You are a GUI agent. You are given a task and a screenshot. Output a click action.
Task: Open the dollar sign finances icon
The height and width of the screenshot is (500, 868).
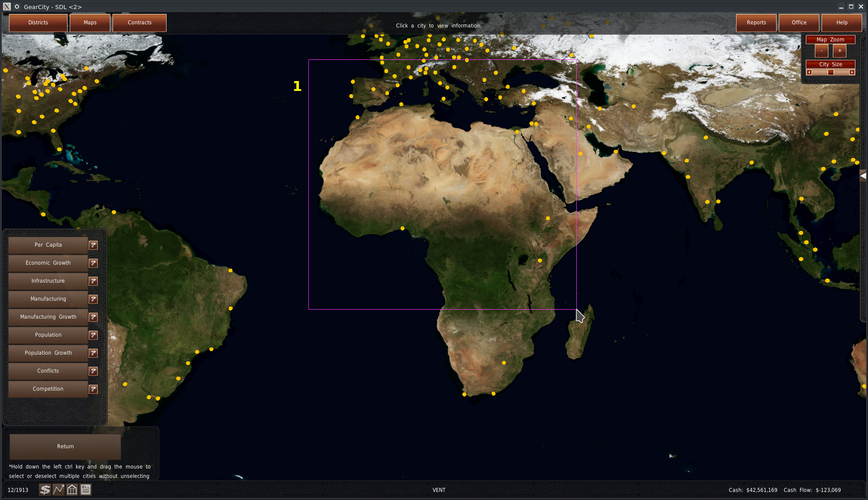[x=45, y=490]
